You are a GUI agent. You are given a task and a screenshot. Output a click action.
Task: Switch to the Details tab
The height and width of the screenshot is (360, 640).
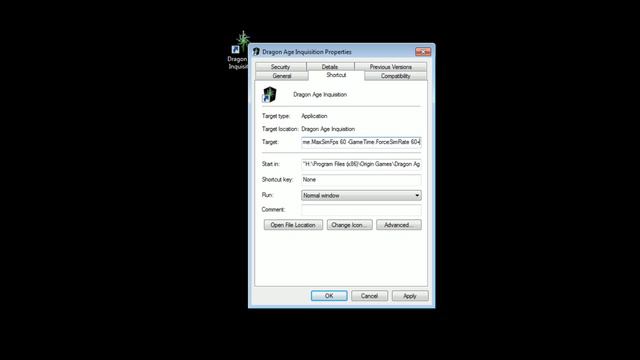[x=330, y=67]
